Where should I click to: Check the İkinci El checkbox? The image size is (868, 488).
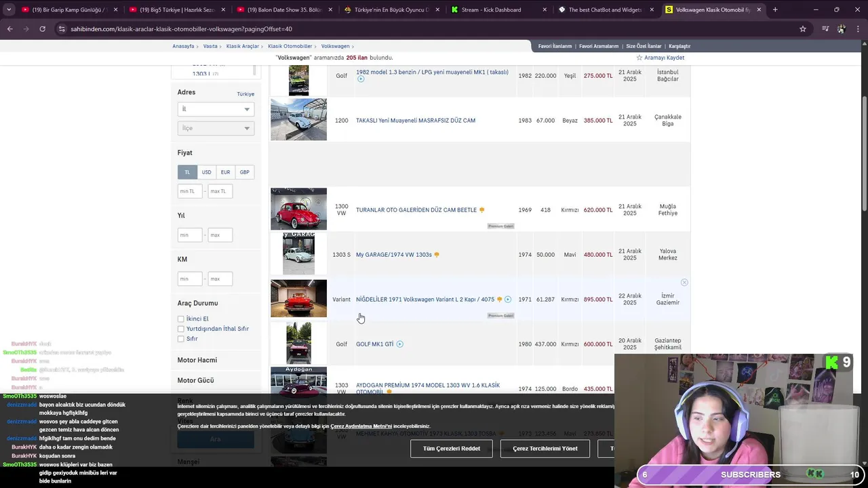pyautogui.click(x=181, y=319)
